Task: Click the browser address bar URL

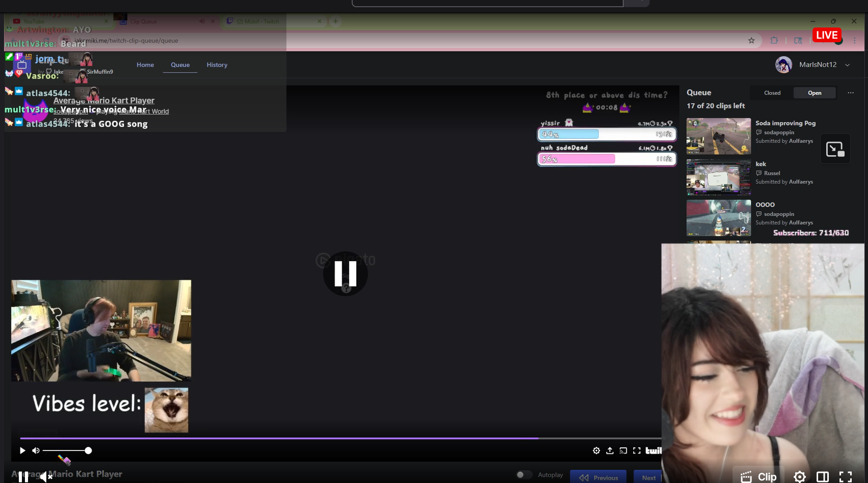Action: (x=126, y=41)
